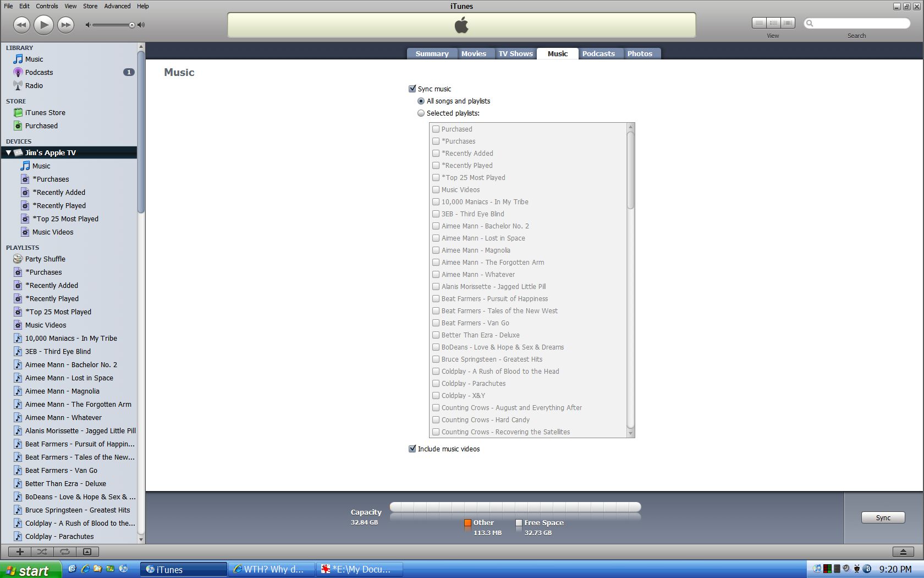
Task: Select the Selected playlists radio button
Action: [421, 113]
